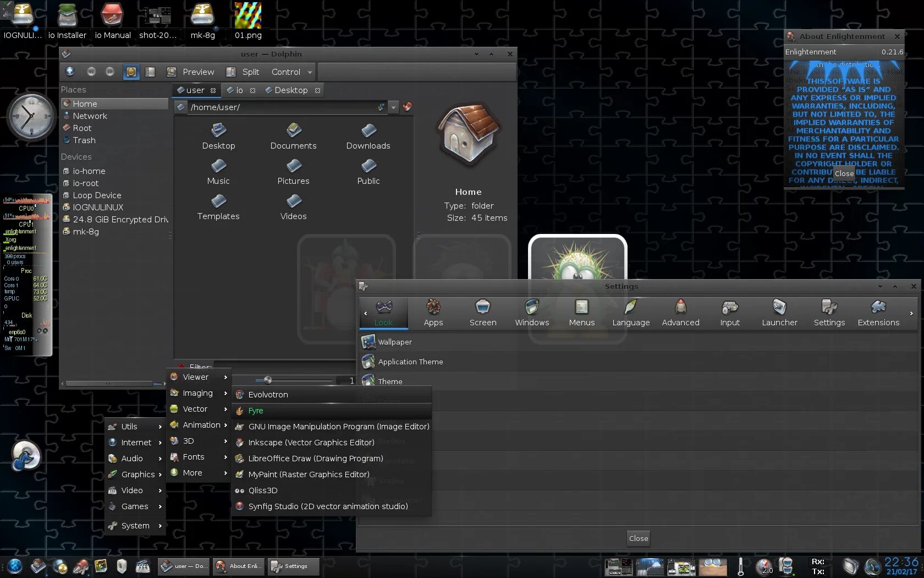Open the Control dropdown in Dolphin

point(291,72)
